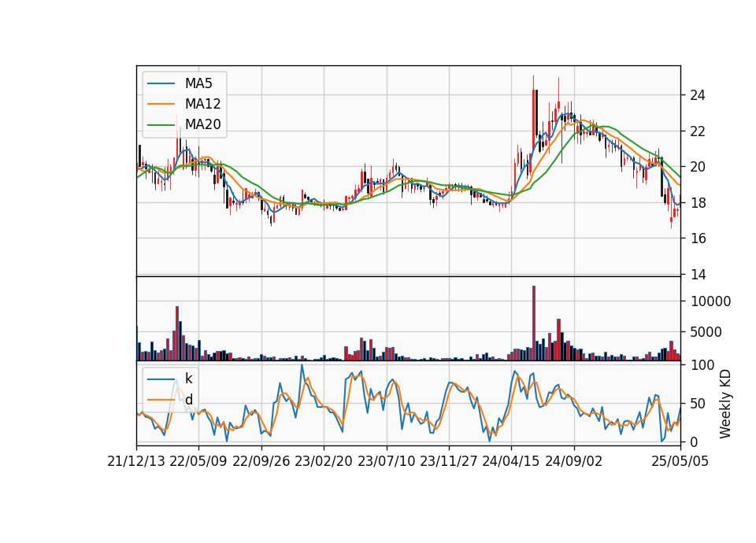
Task: Click the KD axis value 50
Action: pyautogui.click(x=697, y=404)
